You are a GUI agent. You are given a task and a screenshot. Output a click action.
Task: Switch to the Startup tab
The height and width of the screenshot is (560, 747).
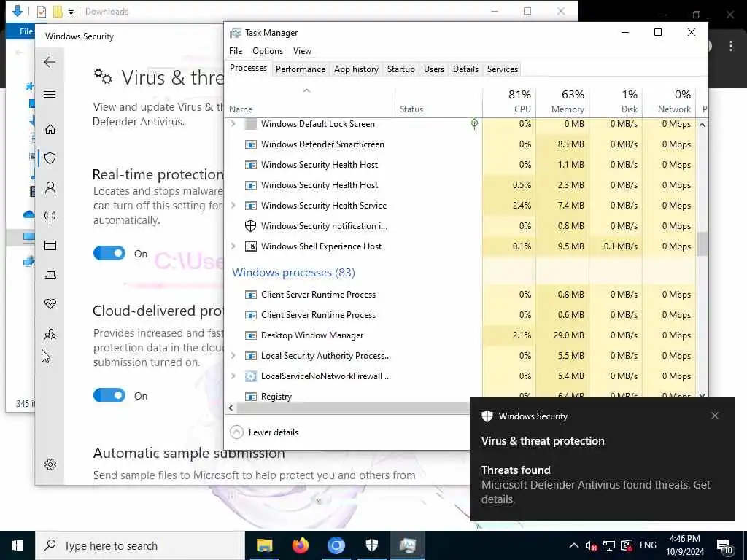[x=401, y=69]
